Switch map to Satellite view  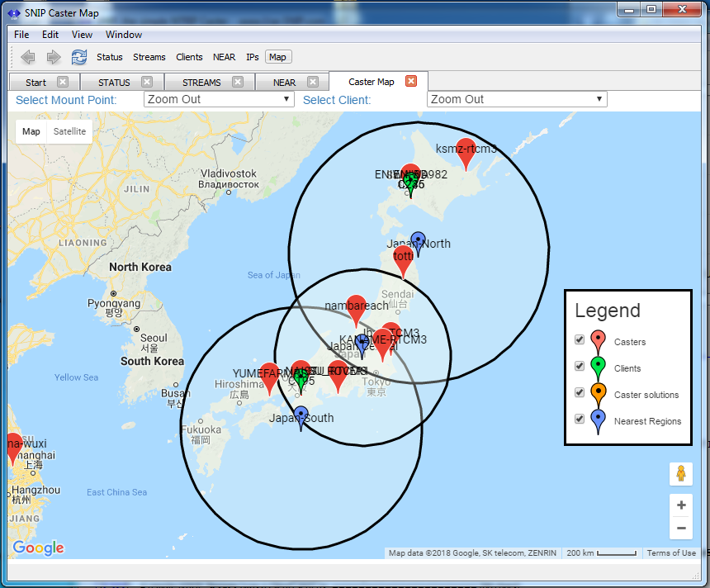69,131
